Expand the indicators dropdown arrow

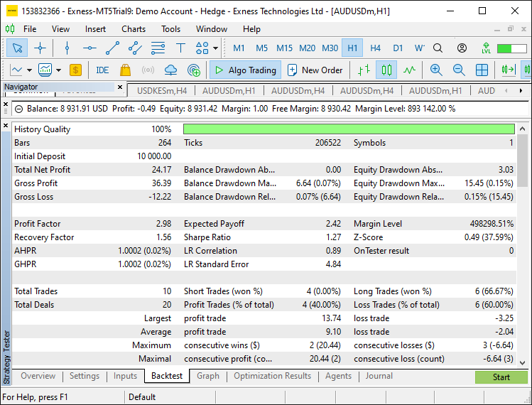(59, 70)
